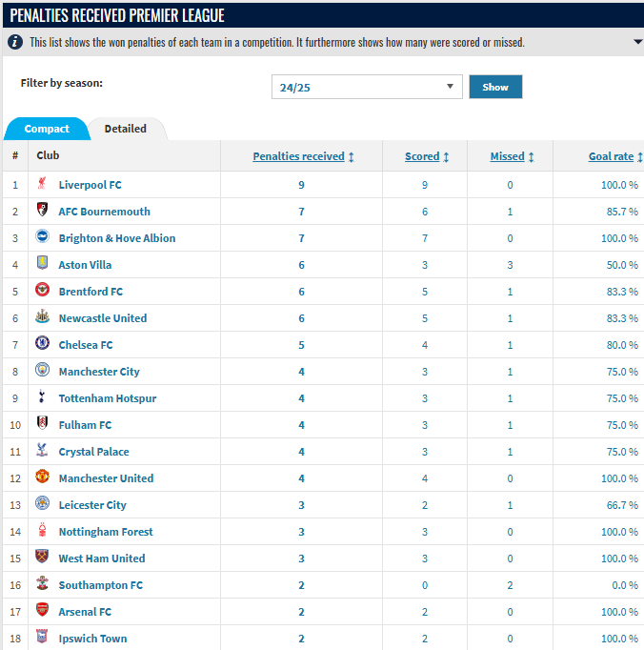Click the Manchester United crest icon
The width and height of the screenshot is (644, 650).
[x=42, y=477]
